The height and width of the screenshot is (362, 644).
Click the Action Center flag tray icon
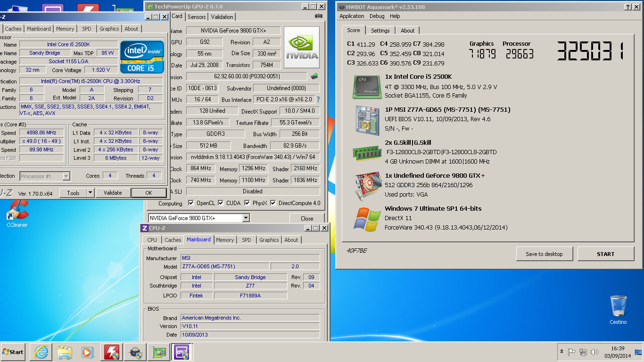point(572,352)
